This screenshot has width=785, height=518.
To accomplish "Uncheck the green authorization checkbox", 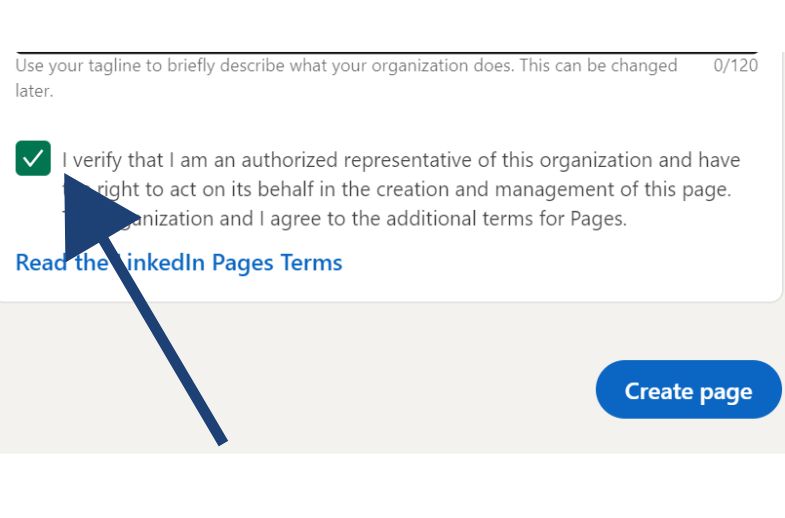I will coord(33,158).
